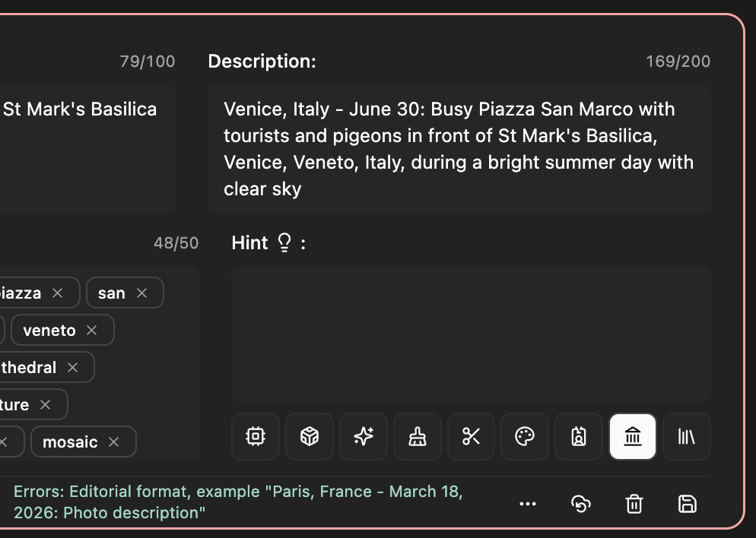The image size is (756, 538).
Task: Select the AI chip tool icon
Action: point(255,437)
